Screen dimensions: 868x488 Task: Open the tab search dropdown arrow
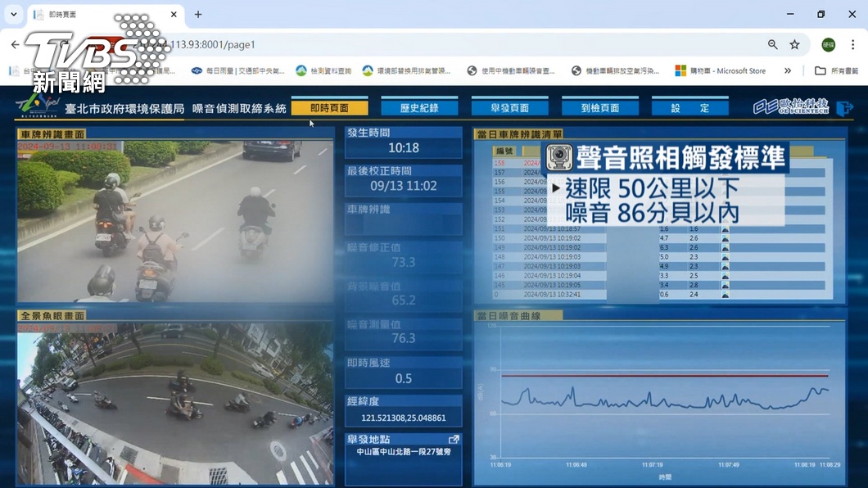(x=14, y=15)
